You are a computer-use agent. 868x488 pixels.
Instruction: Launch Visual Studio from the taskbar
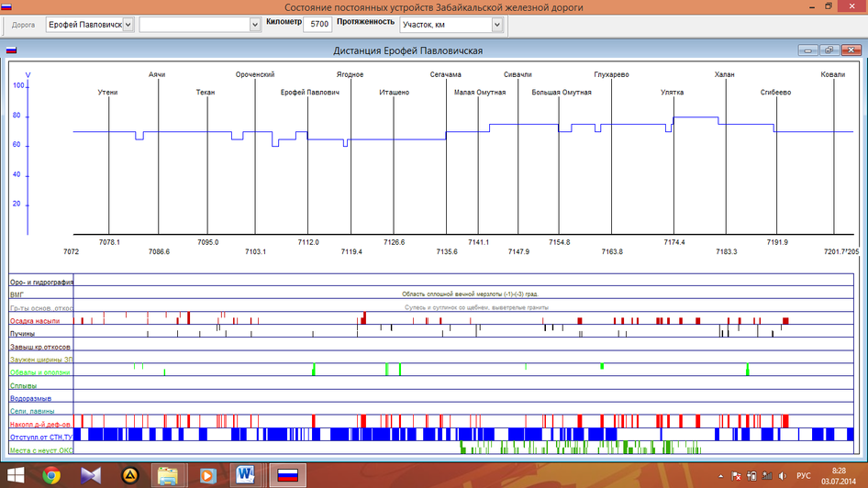pos(90,475)
